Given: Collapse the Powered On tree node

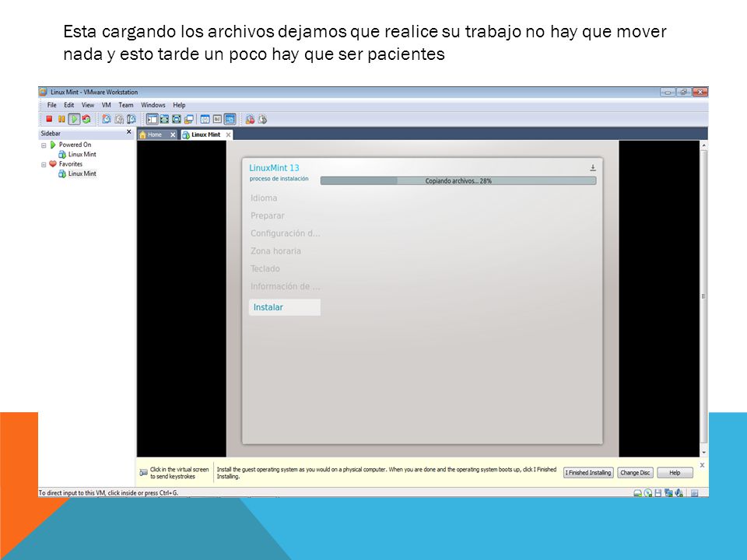Looking at the screenshot, I should [x=44, y=145].
